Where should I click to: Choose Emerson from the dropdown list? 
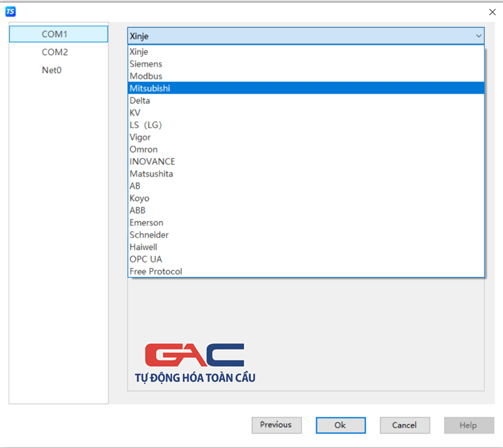pos(306,222)
